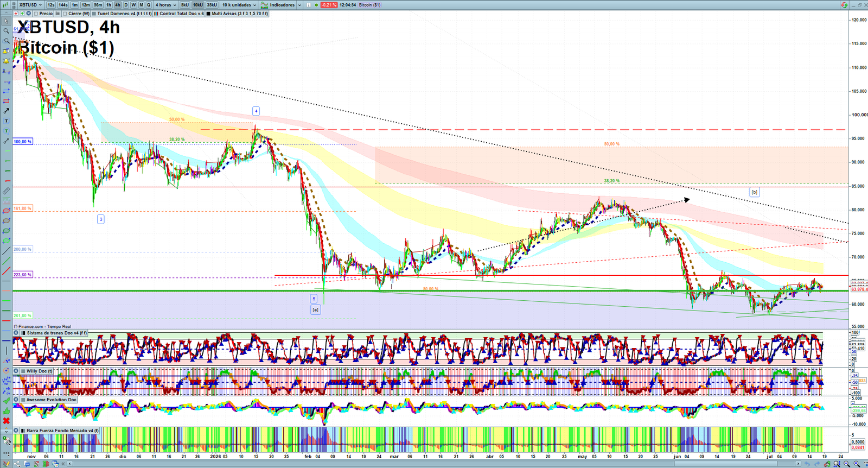868x468 pixels.
Task: Open the yellow alert bell tool
Action: 6,61
